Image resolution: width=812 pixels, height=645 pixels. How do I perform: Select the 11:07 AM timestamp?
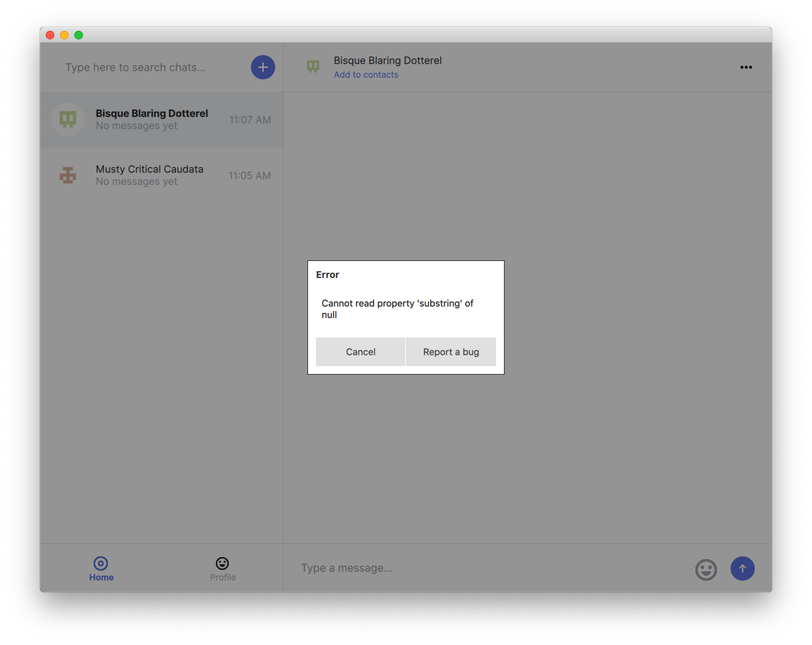pyautogui.click(x=250, y=119)
